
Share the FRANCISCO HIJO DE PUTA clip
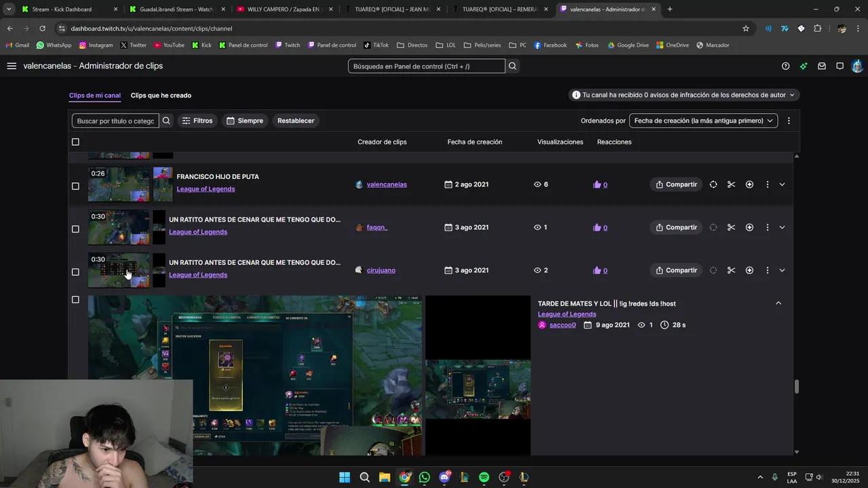(x=677, y=184)
